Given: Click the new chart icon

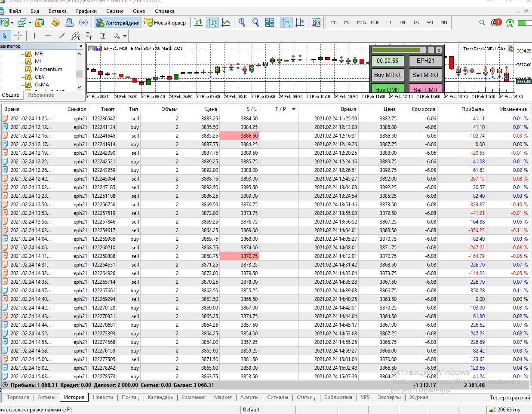Looking at the screenshot, I should (4, 22).
